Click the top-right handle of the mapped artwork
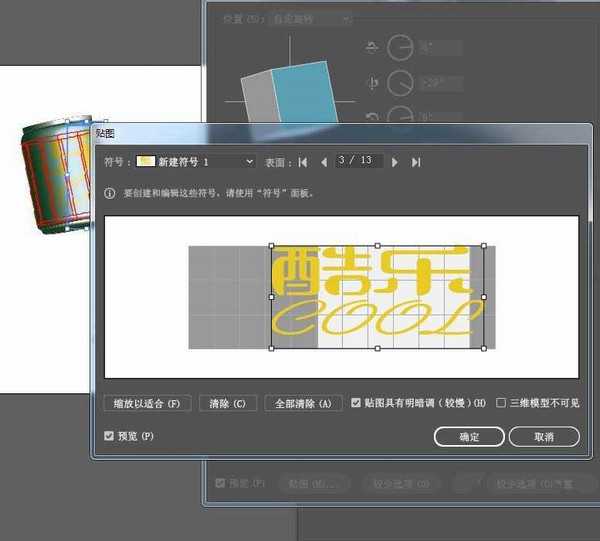This screenshot has height=541, width=600. click(484, 246)
